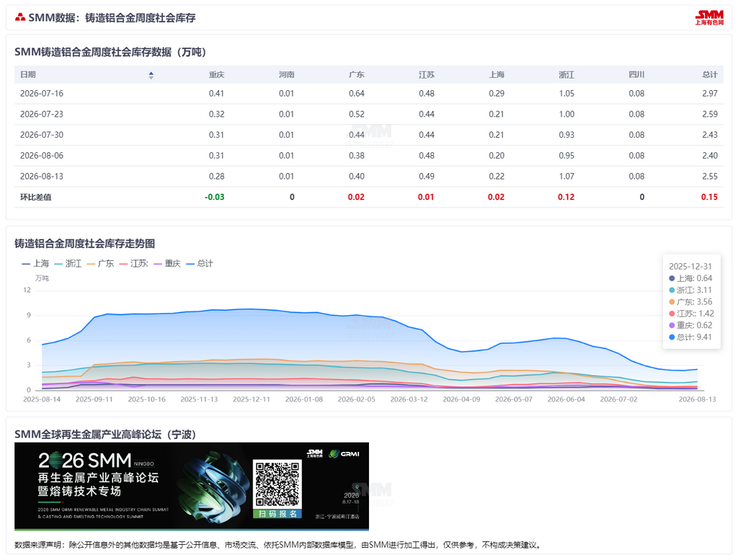The image size is (738, 560).
Task: Click the 重庆 column header
Action: pyautogui.click(x=216, y=74)
